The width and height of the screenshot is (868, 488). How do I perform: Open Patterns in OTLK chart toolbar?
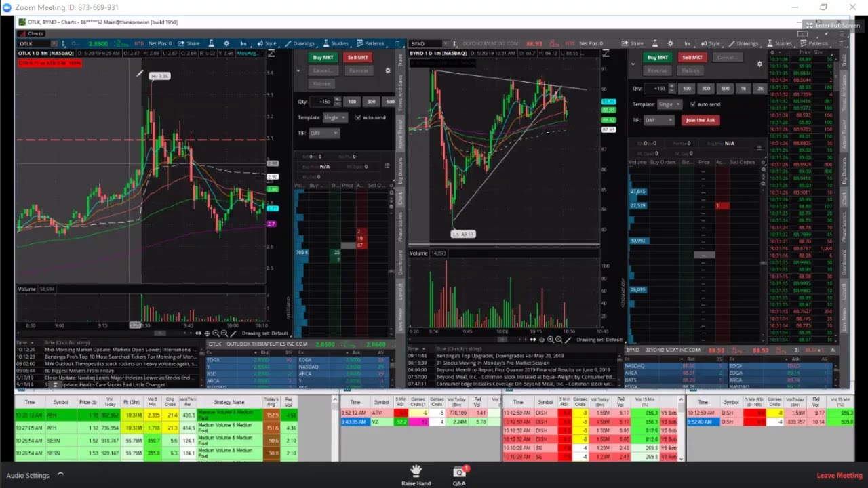point(370,43)
